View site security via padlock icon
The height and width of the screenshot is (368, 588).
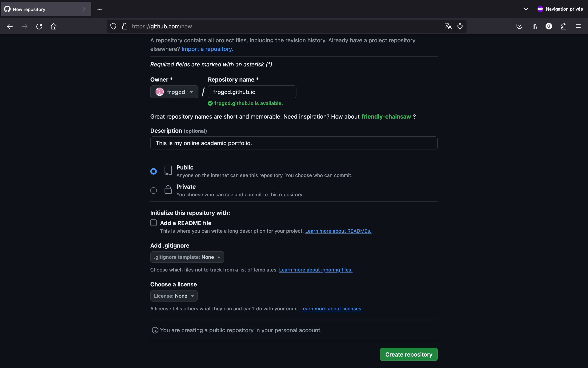(x=125, y=26)
